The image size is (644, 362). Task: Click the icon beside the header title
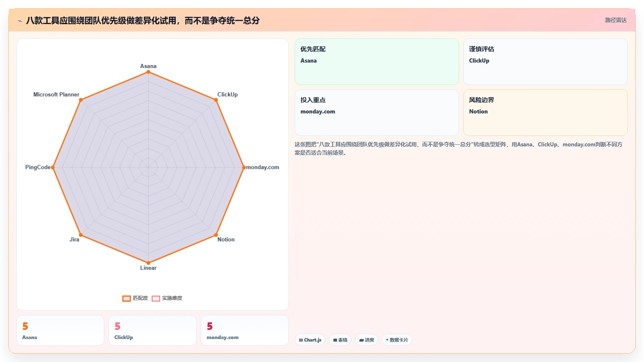coord(20,21)
